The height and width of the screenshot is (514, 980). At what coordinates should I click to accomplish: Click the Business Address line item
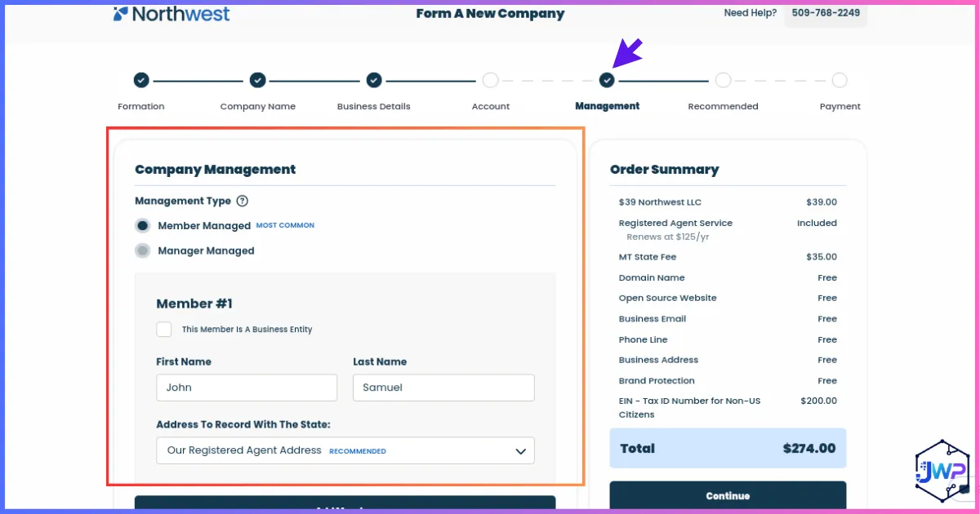point(728,360)
